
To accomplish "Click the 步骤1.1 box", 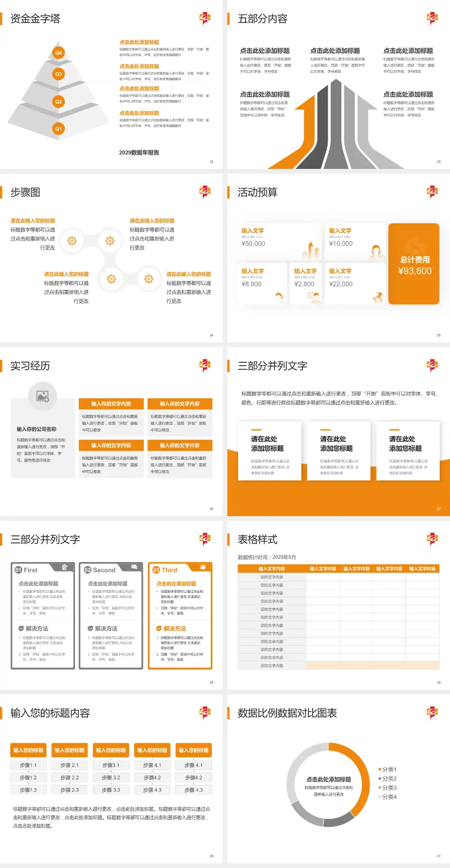I will pyautogui.click(x=28, y=765).
